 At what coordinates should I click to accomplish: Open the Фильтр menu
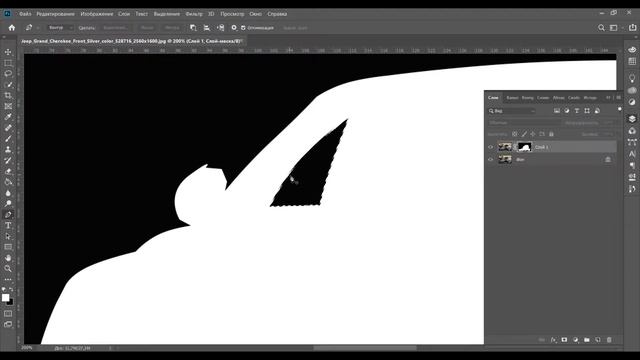pyautogui.click(x=194, y=14)
